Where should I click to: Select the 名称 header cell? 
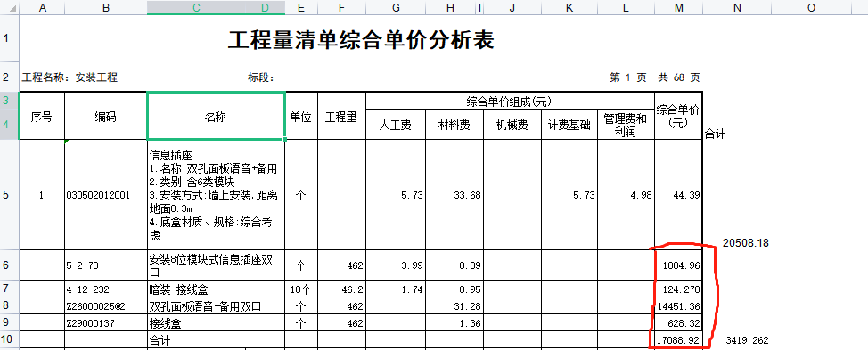pyautogui.click(x=216, y=116)
